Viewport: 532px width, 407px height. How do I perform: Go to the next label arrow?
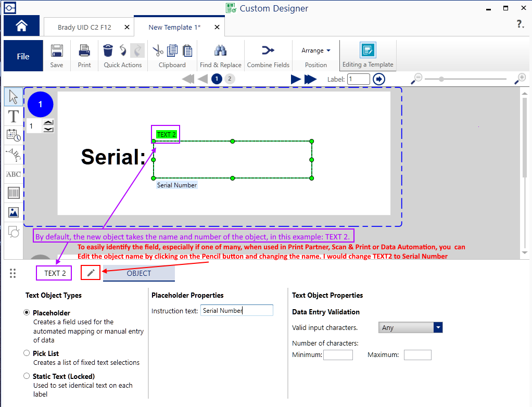click(296, 79)
